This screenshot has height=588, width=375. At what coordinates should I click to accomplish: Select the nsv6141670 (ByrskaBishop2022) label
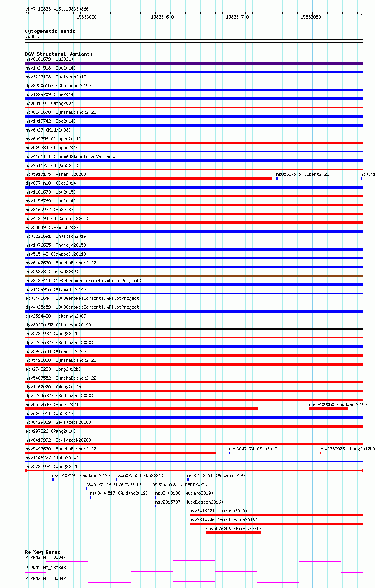click(x=62, y=112)
